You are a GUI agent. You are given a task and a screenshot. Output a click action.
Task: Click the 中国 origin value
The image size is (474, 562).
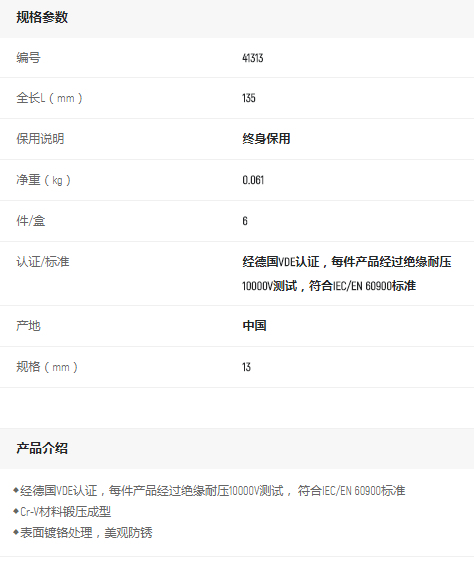coord(255,326)
